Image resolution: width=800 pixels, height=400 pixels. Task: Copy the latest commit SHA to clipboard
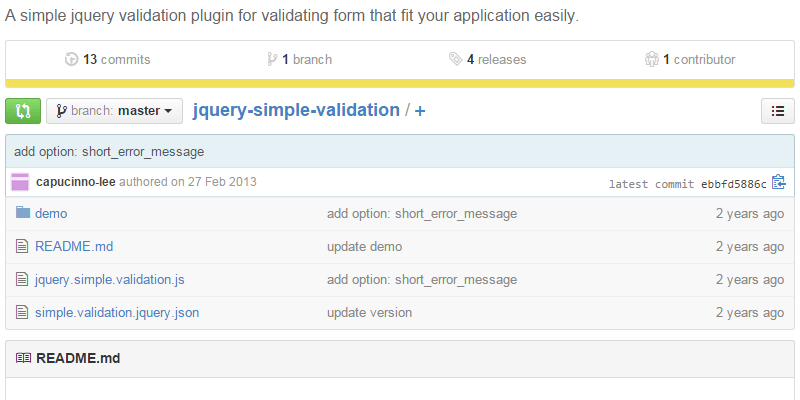pyautogui.click(x=779, y=183)
